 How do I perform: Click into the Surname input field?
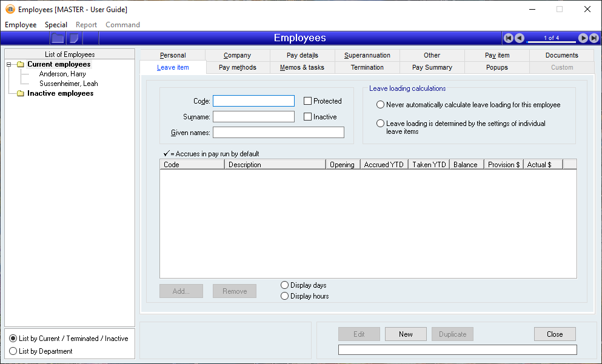pyautogui.click(x=253, y=117)
